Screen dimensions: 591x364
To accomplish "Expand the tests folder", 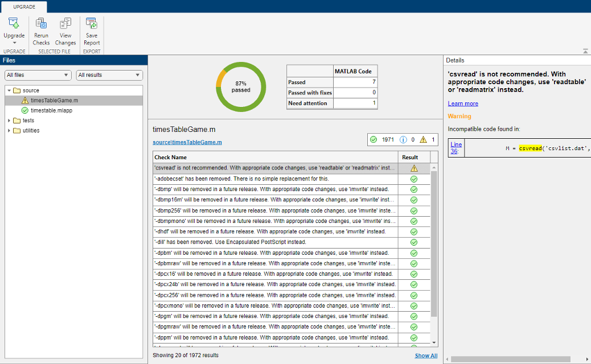I will pos(8,121).
